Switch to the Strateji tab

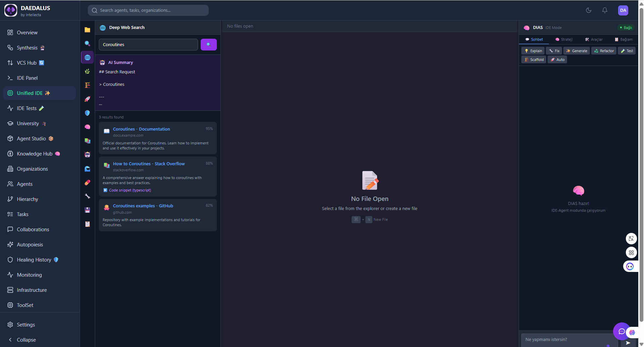pos(564,39)
